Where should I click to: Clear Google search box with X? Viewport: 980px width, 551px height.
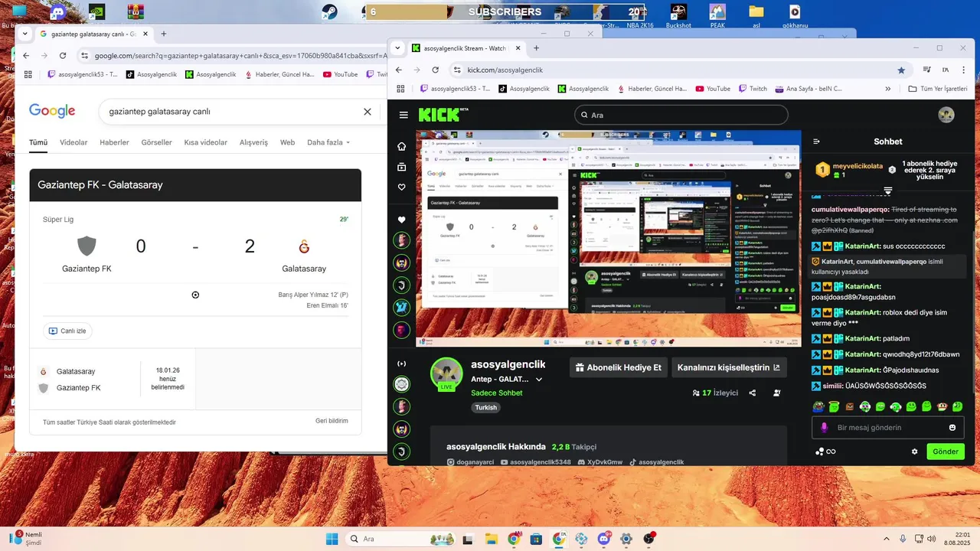pyautogui.click(x=367, y=112)
